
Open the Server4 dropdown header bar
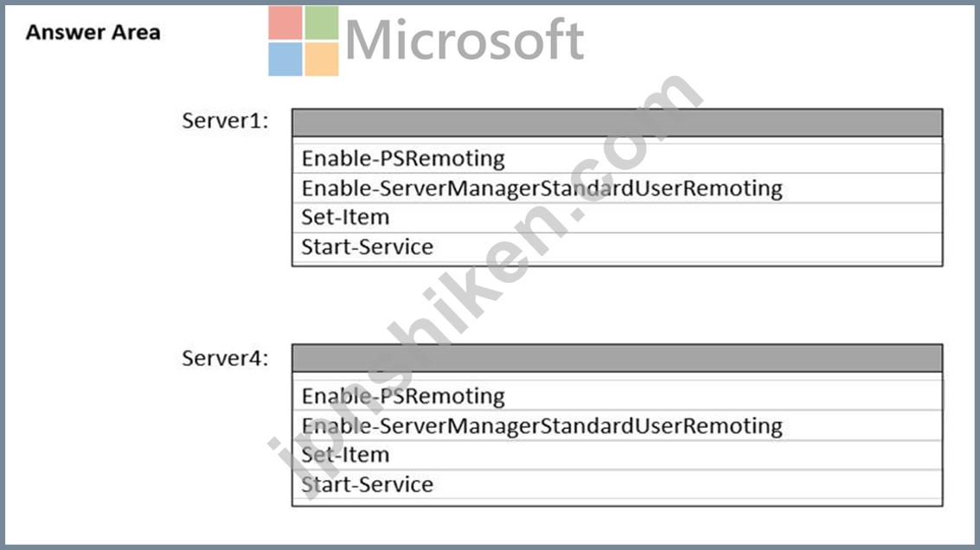coord(617,358)
